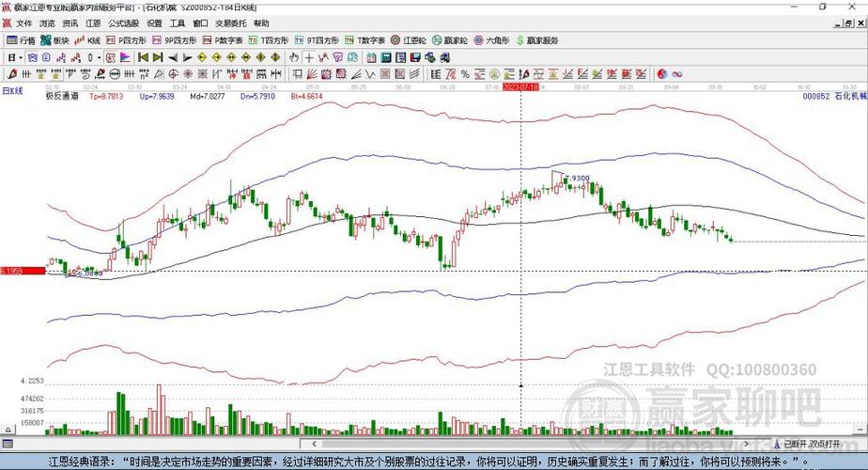
Task: Select the hand pan tool
Action: point(294,57)
